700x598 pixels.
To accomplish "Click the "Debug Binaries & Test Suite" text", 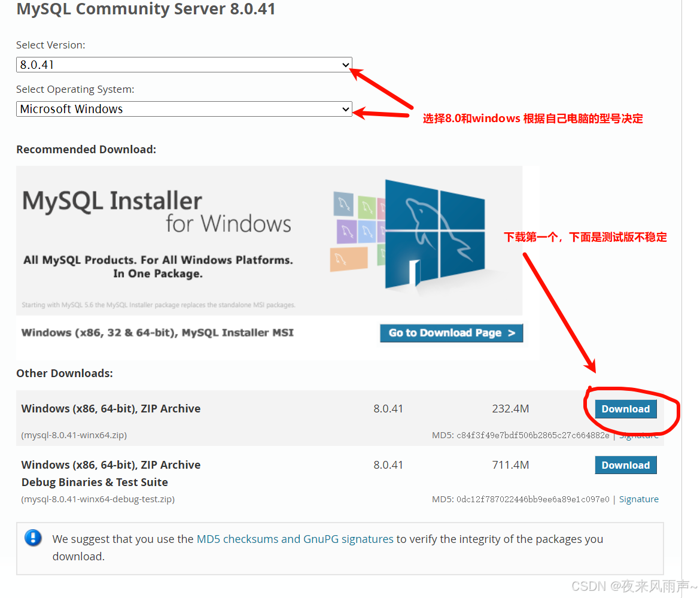I will [x=95, y=482].
